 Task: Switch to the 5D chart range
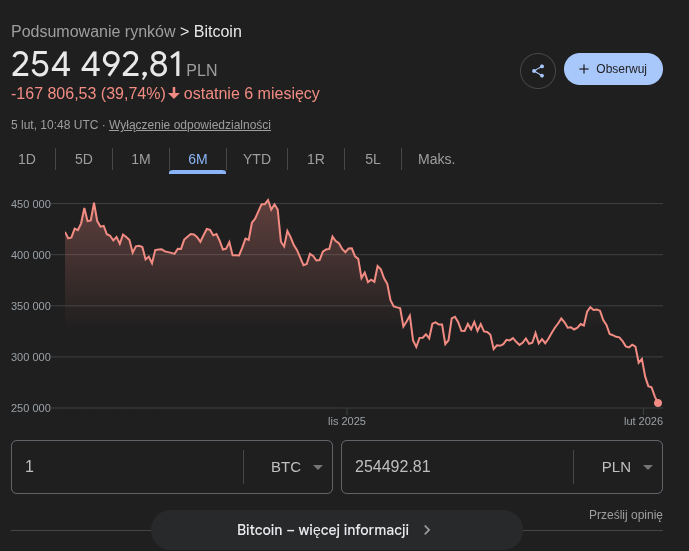[84, 159]
